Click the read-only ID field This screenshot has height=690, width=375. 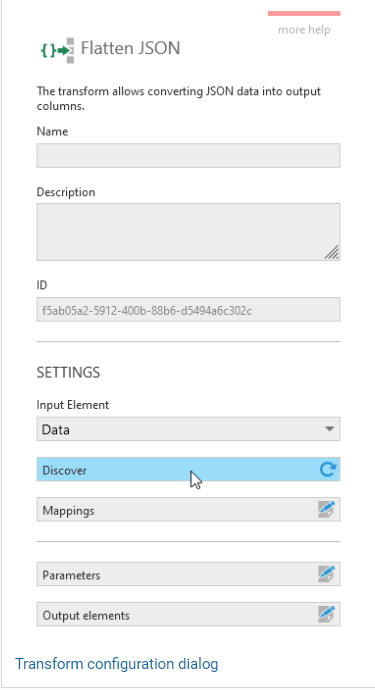click(x=188, y=309)
